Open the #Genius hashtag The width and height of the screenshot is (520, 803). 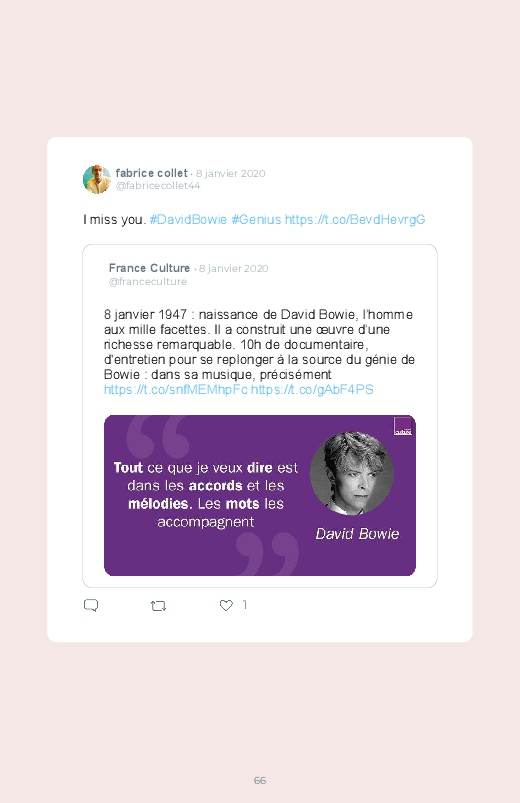pos(256,220)
